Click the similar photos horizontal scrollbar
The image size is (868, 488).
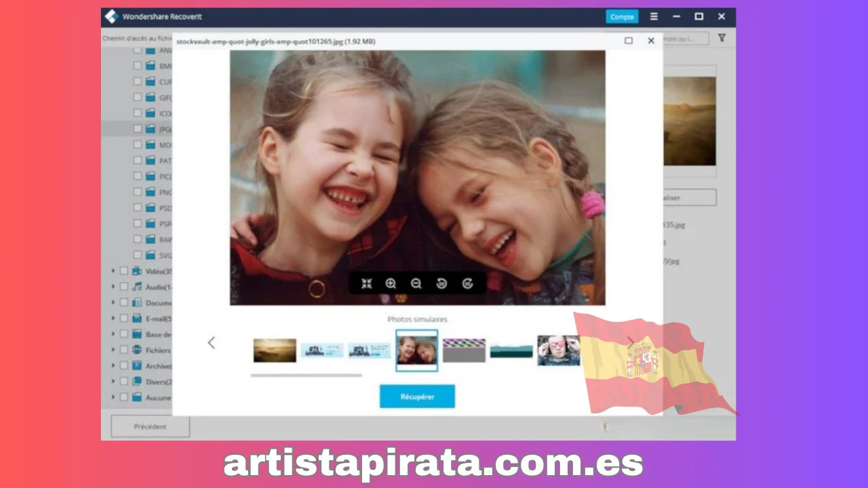pyautogui.click(x=306, y=375)
